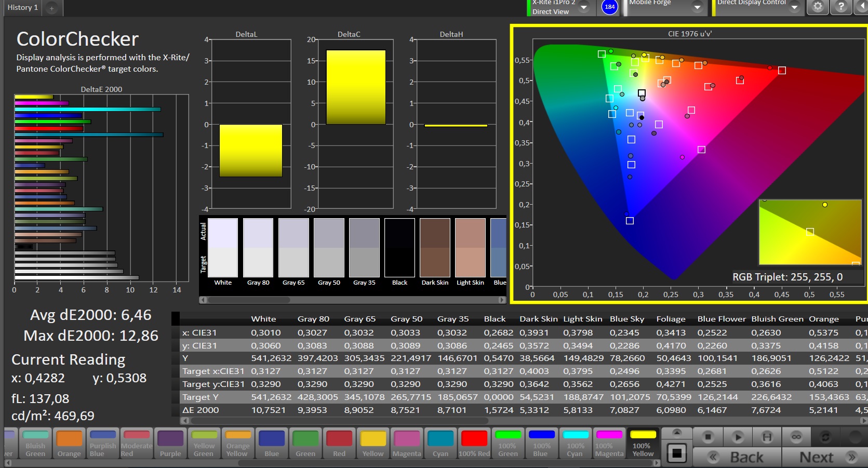Screen dimensions: 868x468
Task: Click the swatch strip scrollbar right arrow
Action: pos(502,300)
